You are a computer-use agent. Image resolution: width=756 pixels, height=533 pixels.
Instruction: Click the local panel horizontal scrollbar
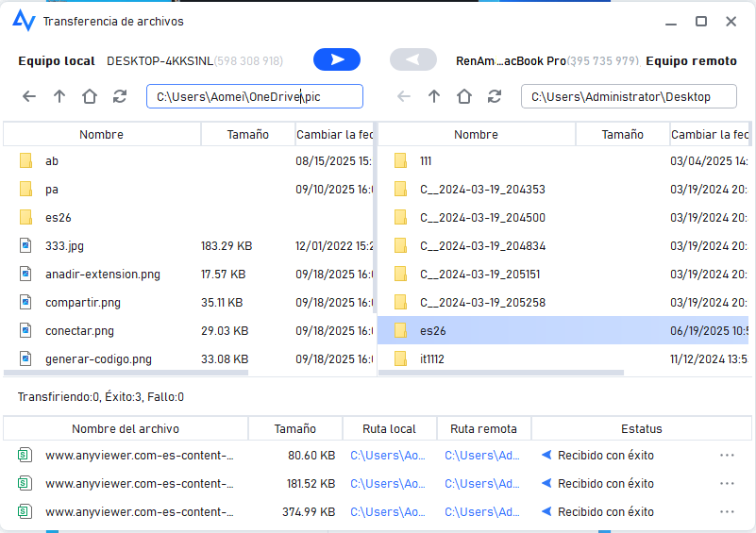click(x=127, y=374)
